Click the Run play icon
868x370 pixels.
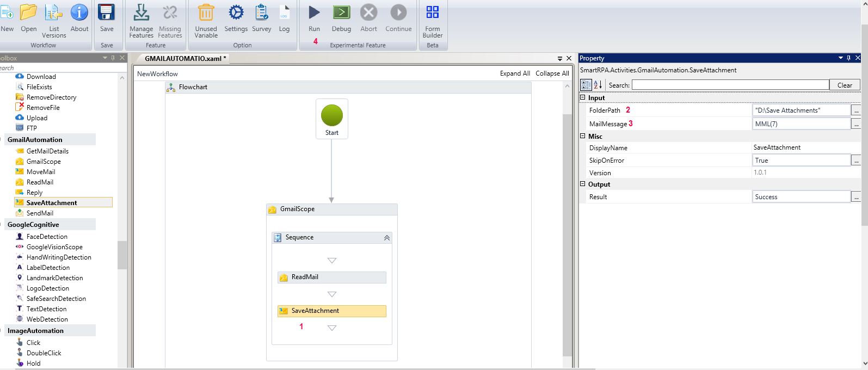(314, 13)
